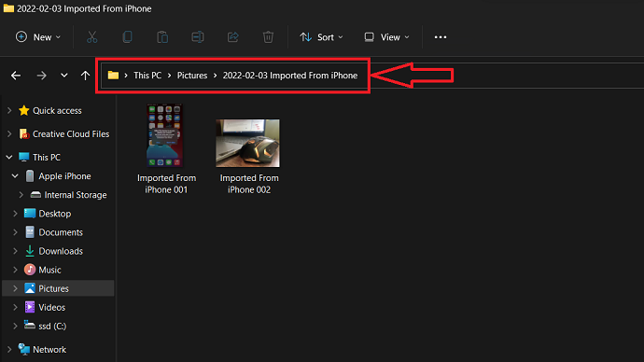
Task: Expand the Music tree node
Action: (15, 270)
